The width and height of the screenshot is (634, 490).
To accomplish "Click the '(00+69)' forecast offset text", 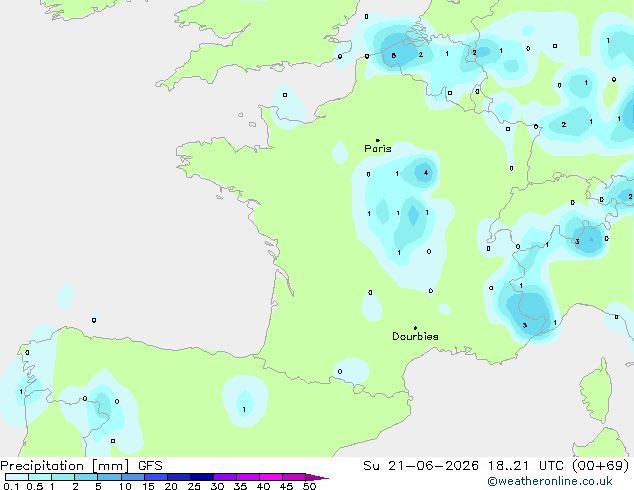I will tap(600, 466).
